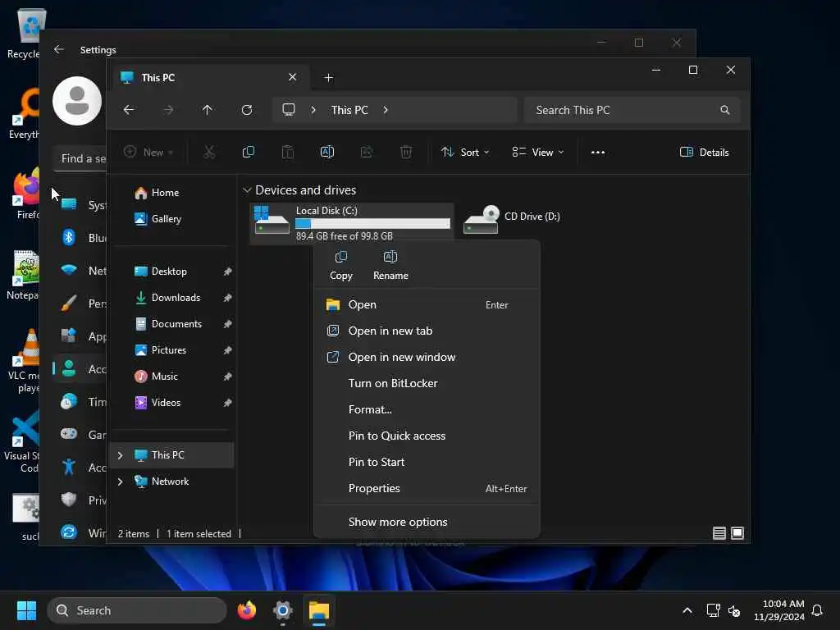Open Settings gear in the taskbar
The width and height of the screenshot is (840, 630).
point(283,610)
